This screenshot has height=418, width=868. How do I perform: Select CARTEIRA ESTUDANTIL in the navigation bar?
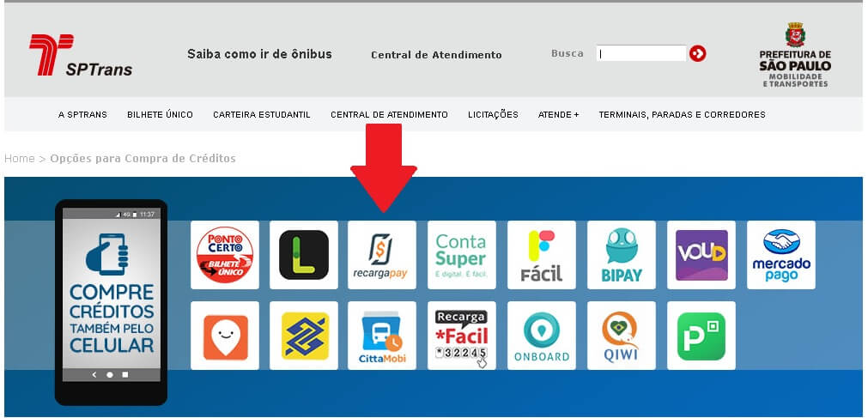coord(262,115)
